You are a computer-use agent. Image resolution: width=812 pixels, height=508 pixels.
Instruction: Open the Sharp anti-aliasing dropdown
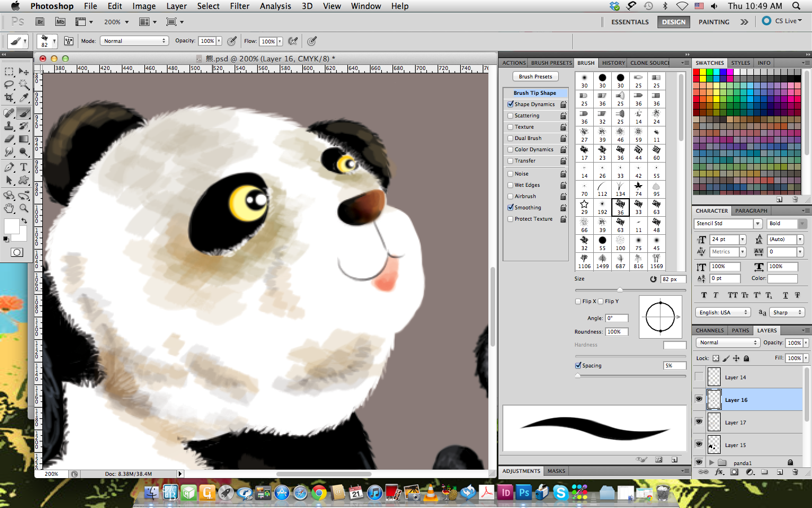(x=787, y=312)
